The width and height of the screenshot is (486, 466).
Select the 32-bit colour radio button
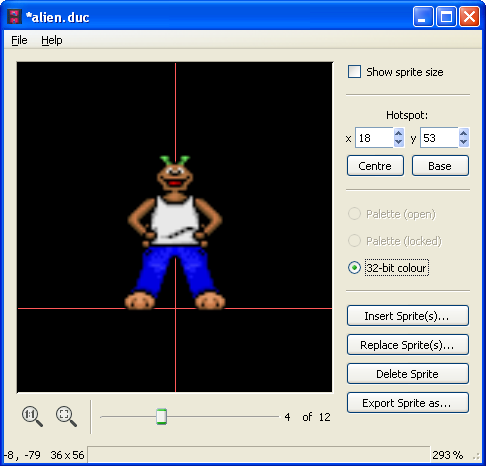354,268
